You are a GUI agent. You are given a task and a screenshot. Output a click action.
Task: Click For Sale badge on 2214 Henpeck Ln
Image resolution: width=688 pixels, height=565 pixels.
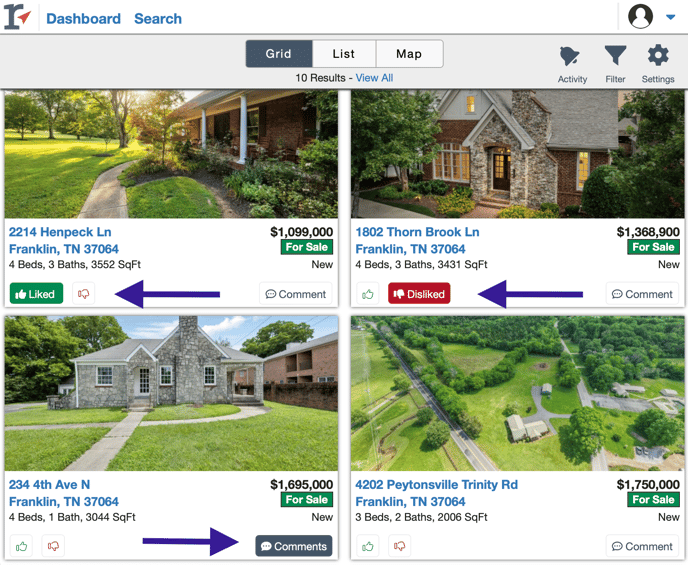click(307, 247)
